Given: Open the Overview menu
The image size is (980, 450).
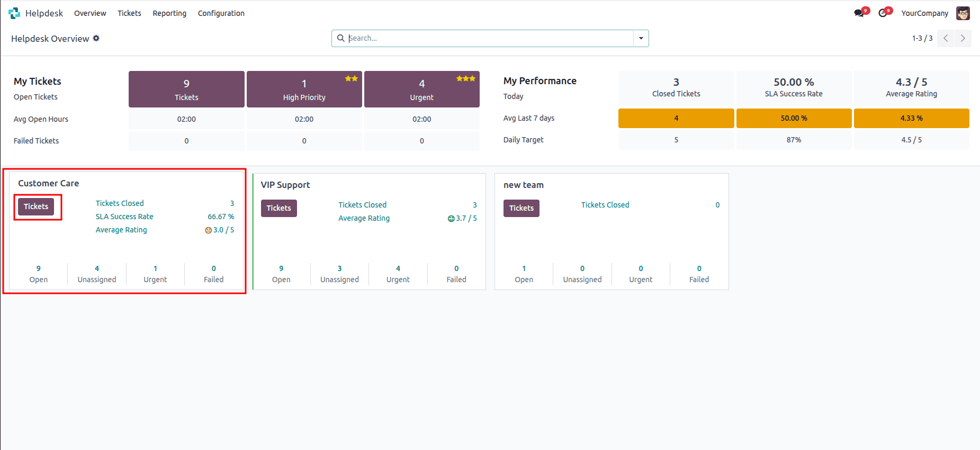Looking at the screenshot, I should pos(90,13).
